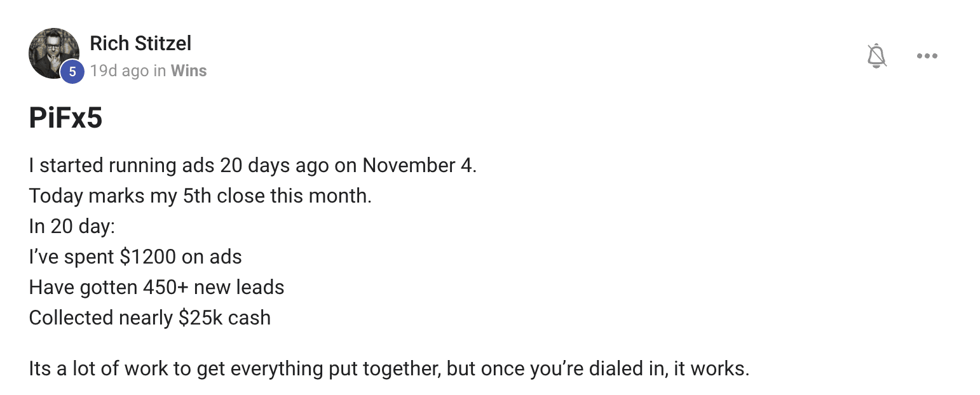980x395 pixels.
Task: Click Rich Stitzel's profile avatar photo
Action: [x=54, y=53]
